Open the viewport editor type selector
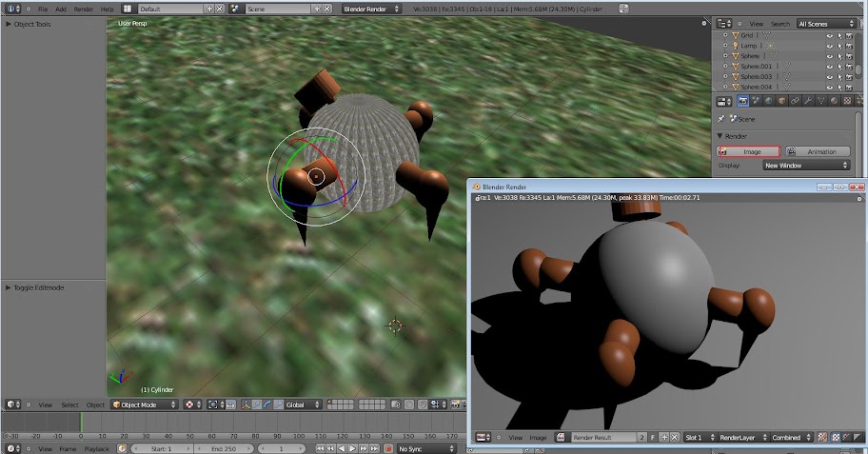The height and width of the screenshot is (454, 868). [12, 405]
